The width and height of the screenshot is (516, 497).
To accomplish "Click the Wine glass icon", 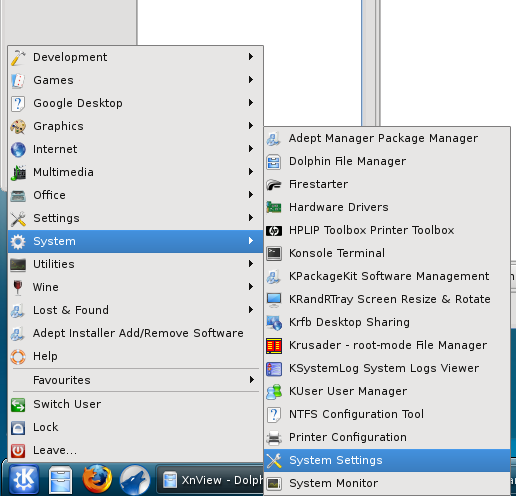I will pyautogui.click(x=18, y=287).
